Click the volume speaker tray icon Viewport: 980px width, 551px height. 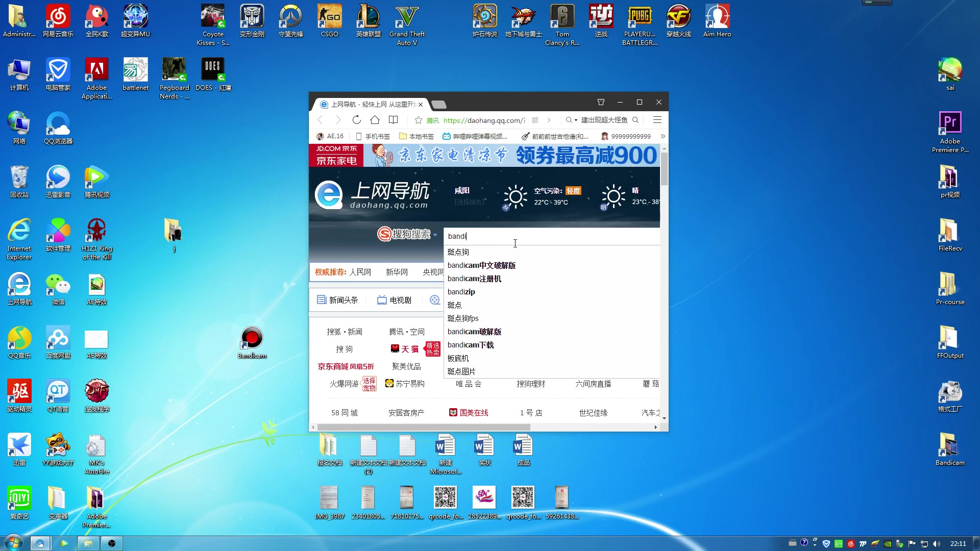pyautogui.click(x=936, y=544)
